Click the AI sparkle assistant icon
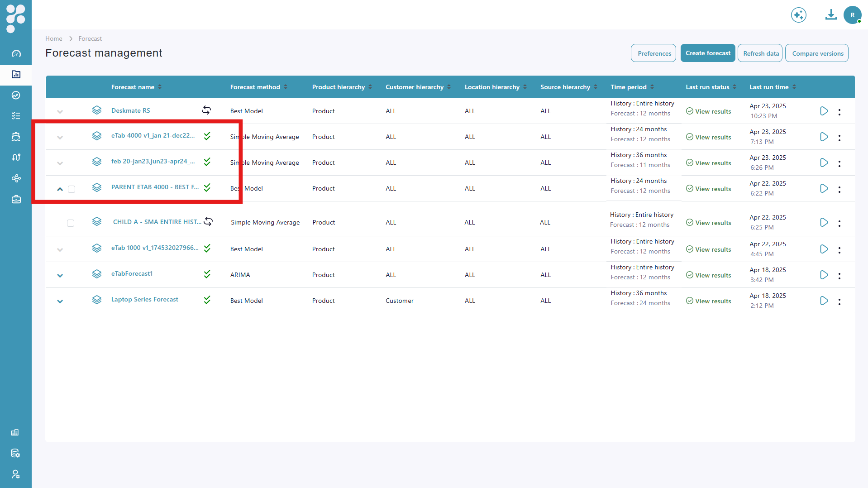The height and width of the screenshot is (488, 868). pyautogui.click(x=798, y=15)
